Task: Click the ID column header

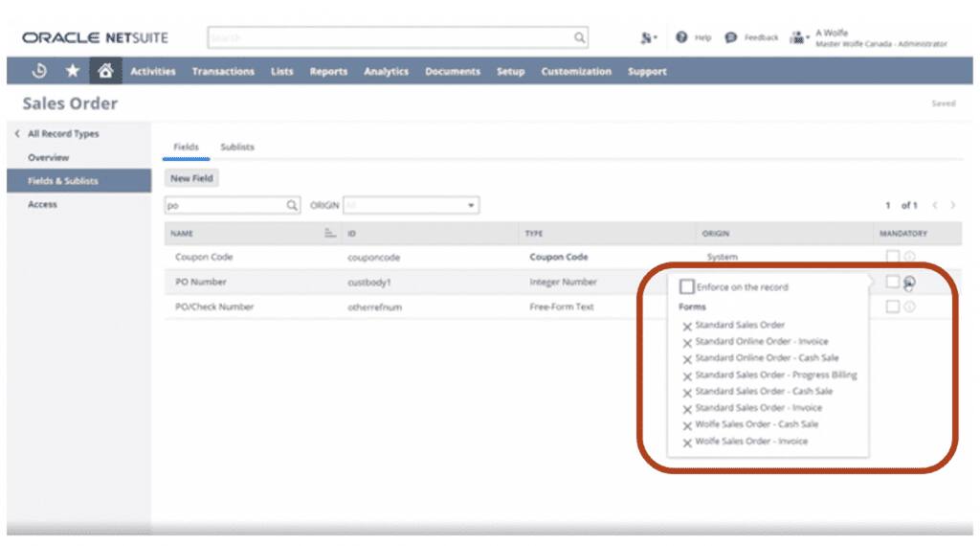Action: click(351, 234)
